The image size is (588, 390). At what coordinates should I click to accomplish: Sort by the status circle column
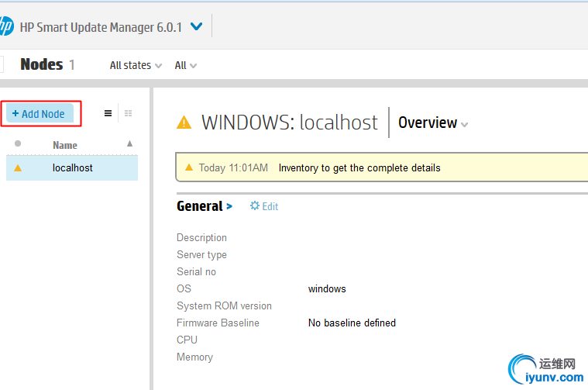(18, 143)
